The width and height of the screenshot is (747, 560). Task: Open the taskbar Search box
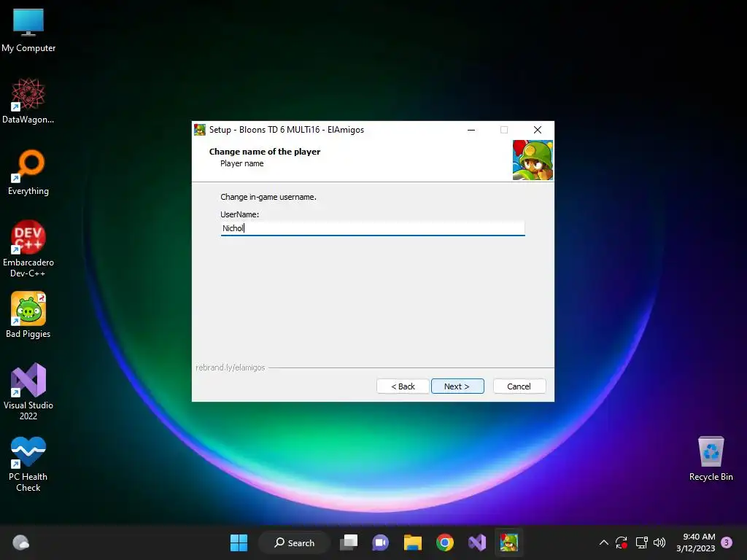coord(294,542)
